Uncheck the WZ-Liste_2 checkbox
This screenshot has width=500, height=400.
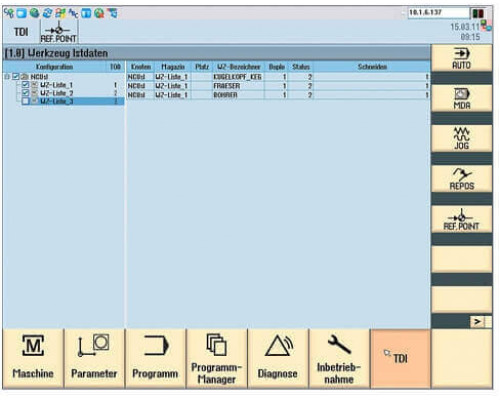tap(26, 93)
